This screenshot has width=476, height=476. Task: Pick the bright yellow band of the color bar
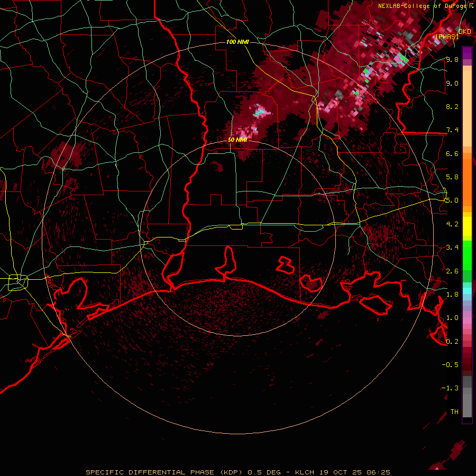467,226
